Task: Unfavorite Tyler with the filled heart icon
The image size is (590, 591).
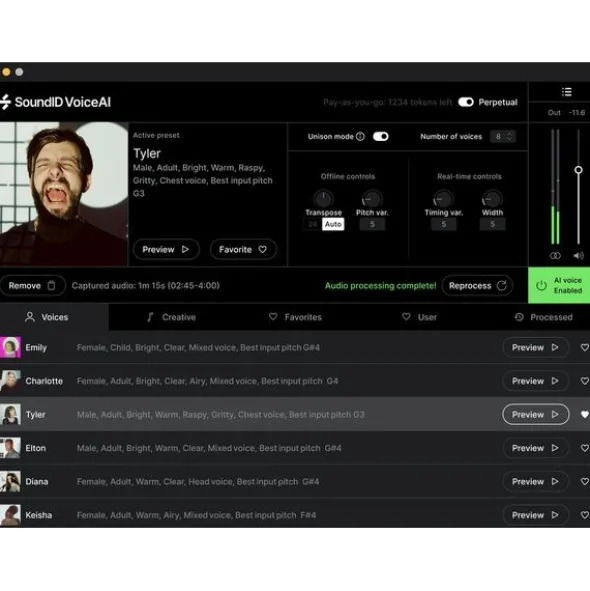Action: pos(584,415)
